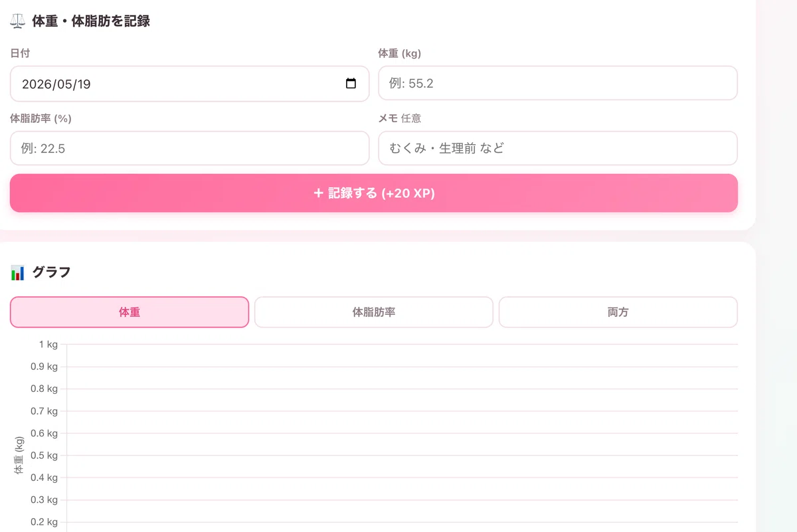
Task: Show both metrics with the 両方 tab
Action: click(x=618, y=312)
